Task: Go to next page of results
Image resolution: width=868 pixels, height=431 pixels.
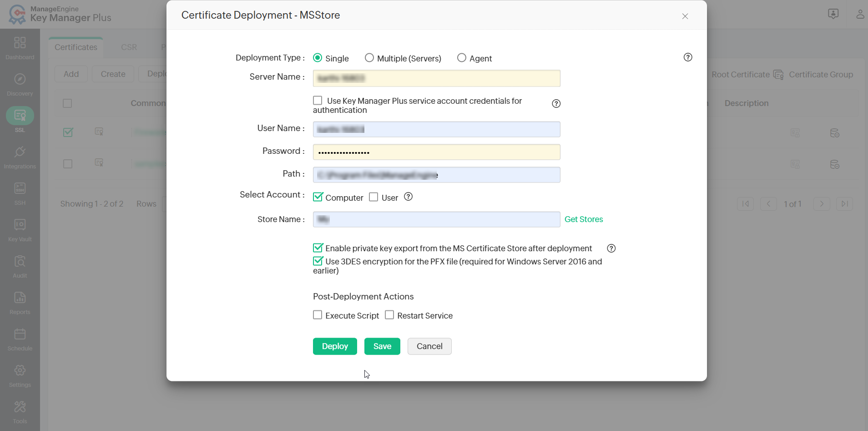Action: click(822, 204)
